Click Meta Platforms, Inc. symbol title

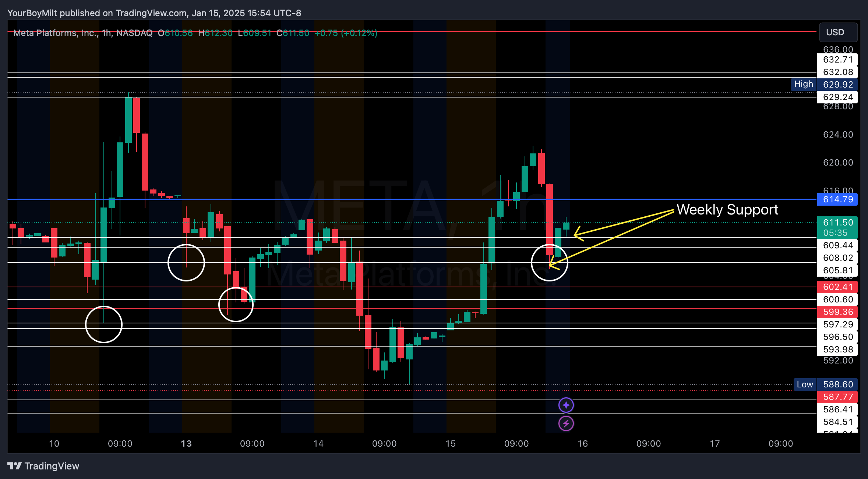56,33
